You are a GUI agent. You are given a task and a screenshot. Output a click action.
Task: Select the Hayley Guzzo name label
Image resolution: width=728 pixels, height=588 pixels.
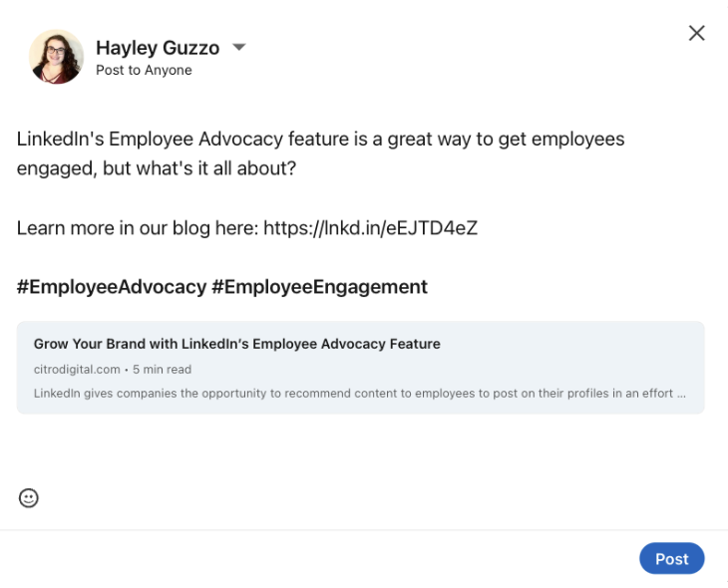(158, 47)
